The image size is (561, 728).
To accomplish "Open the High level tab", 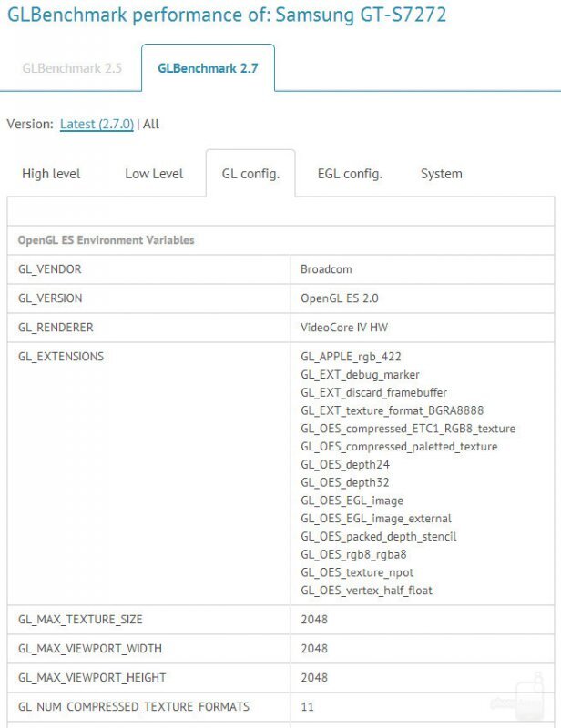I will coord(51,174).
